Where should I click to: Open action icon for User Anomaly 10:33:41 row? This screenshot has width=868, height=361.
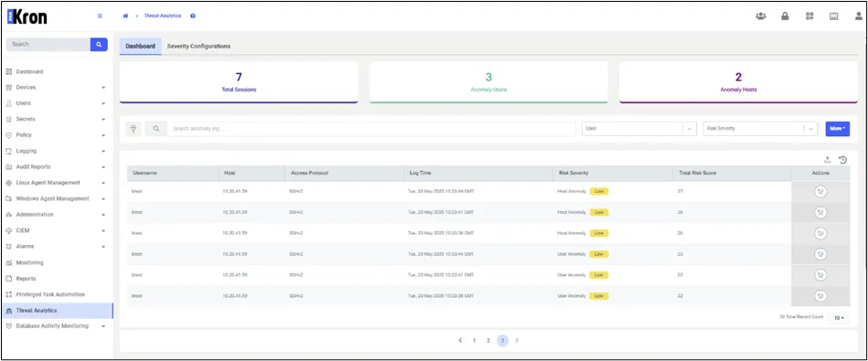(x=820, y=275)
